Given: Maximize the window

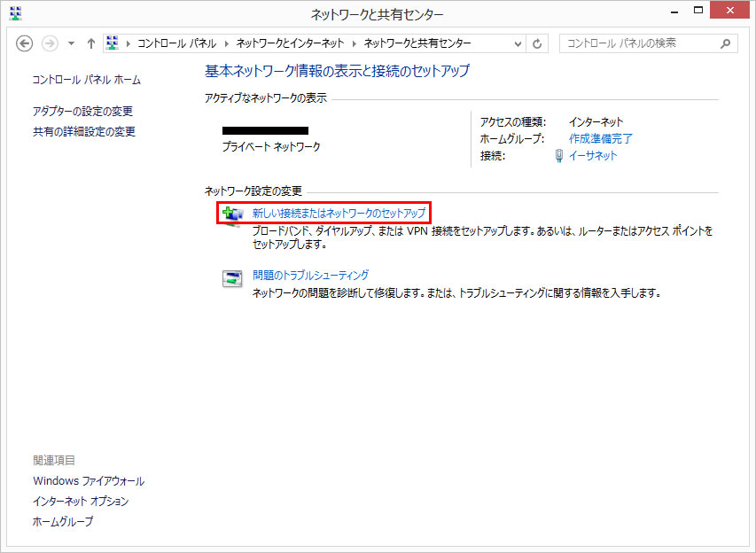Looking at the screenshot, I should [698, 11].
